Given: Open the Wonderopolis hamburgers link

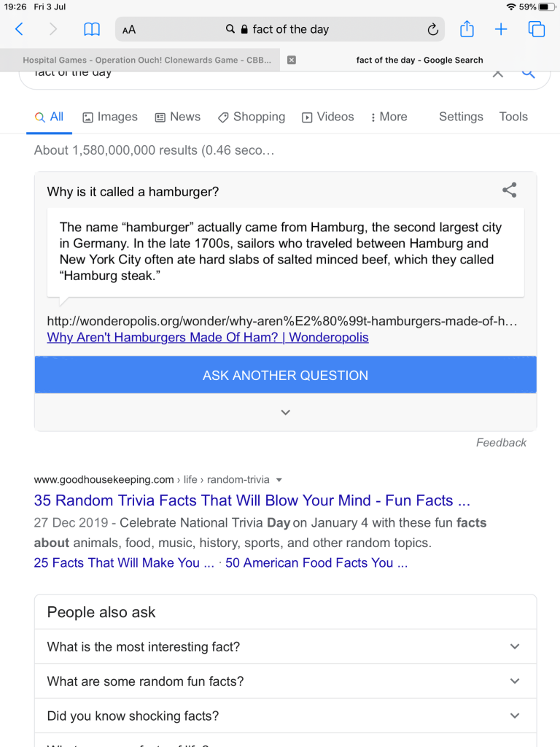Looking at the screenshot, I should point(208,337).
